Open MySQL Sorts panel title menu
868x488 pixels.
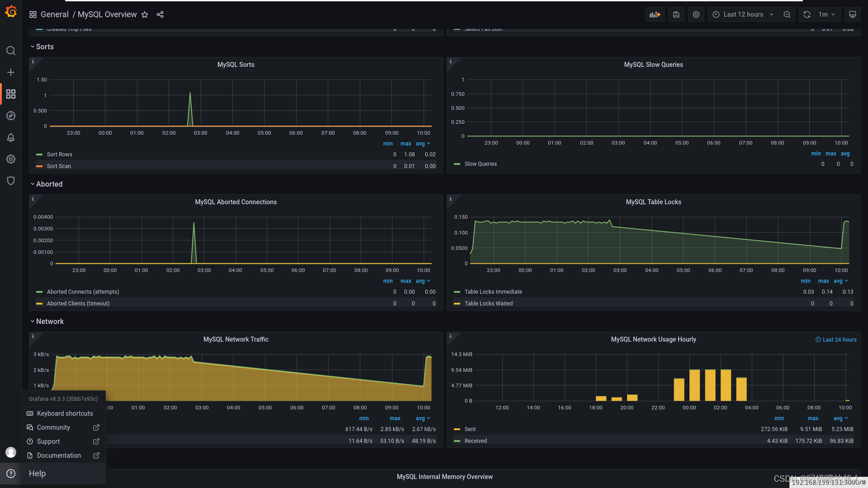pos(236,65)
